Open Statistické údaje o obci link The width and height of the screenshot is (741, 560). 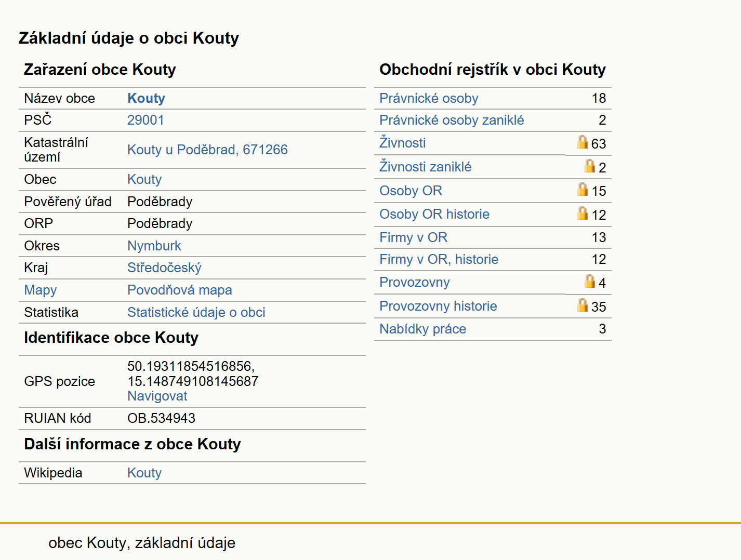[x=196, y=312]
